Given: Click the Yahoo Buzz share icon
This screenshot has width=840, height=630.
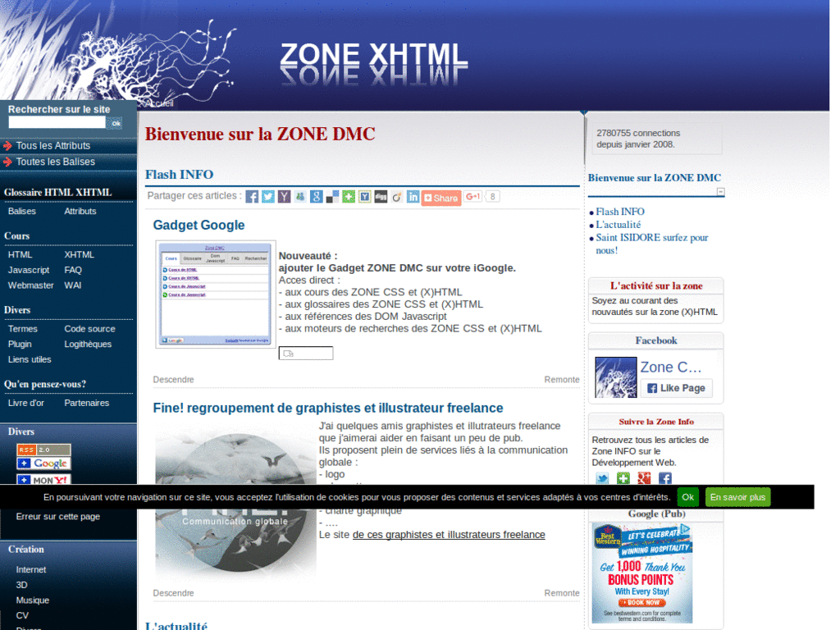Looking at the screenshot, I should click(364, 197).
